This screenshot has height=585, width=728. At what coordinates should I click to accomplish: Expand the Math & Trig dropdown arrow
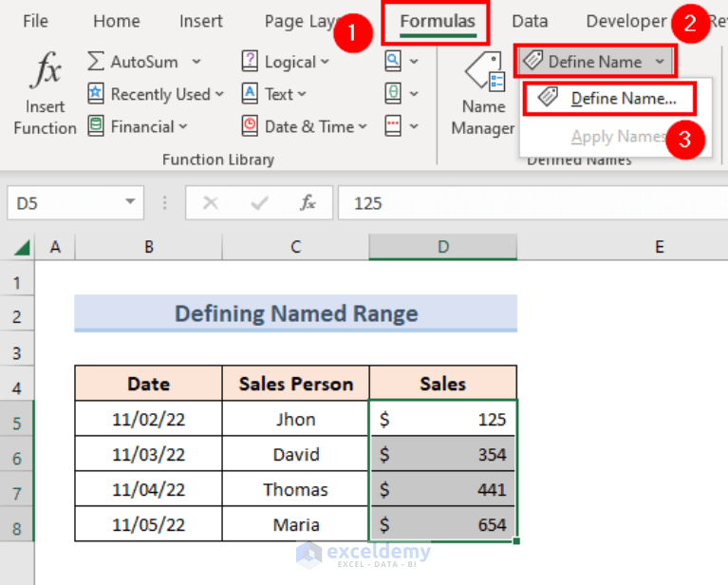[x=414, y=94]
